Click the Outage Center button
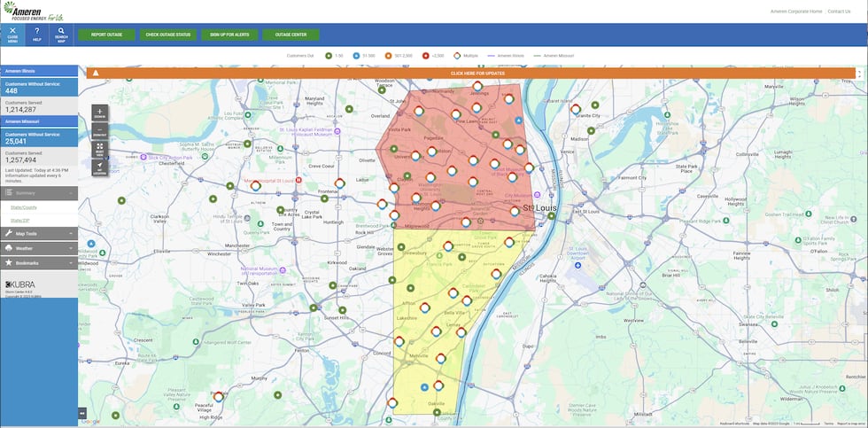The image size is (868, 428). pos(291,35)
